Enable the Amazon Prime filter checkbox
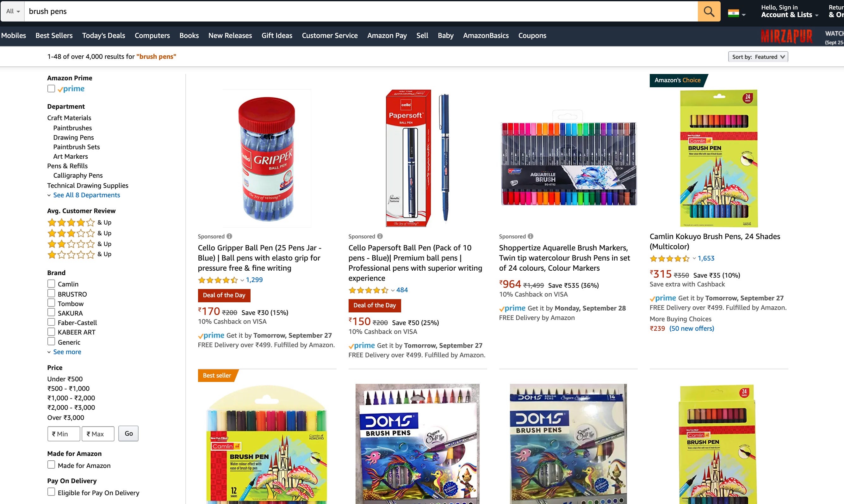Viewport: 844px width, 504px height. tap(51, 89)
